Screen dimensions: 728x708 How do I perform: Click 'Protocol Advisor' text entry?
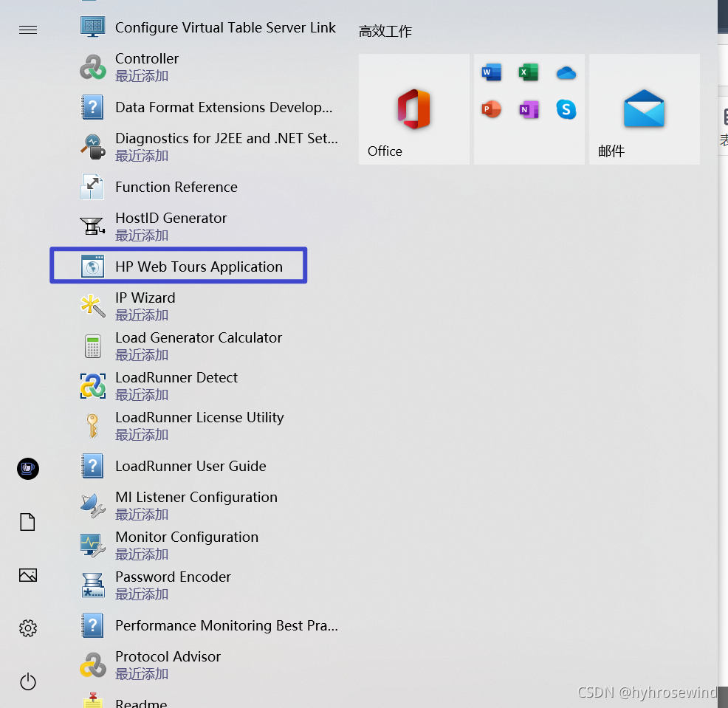click(168, 656)
